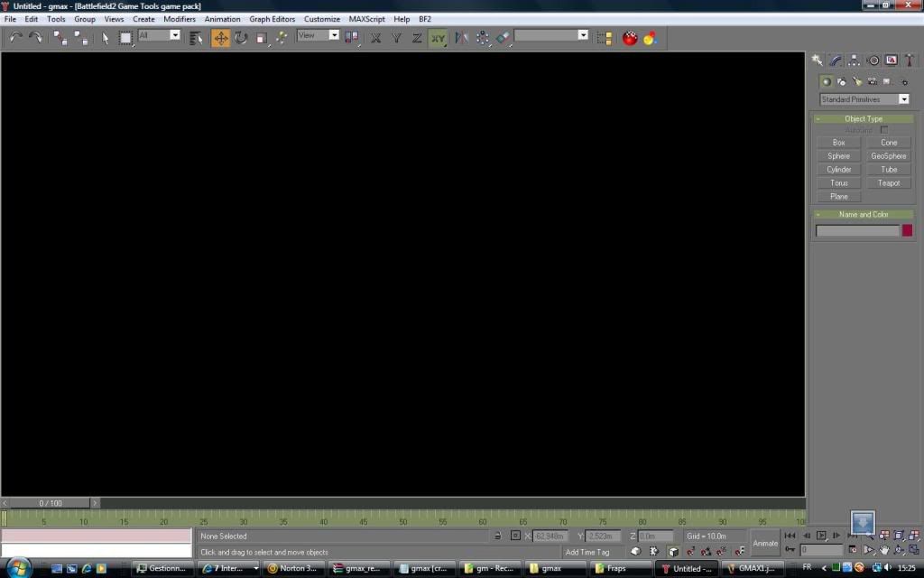Click the GeoSphere primitive button
The width and height of the screenshot is (924, 578).
coord(889,156)
